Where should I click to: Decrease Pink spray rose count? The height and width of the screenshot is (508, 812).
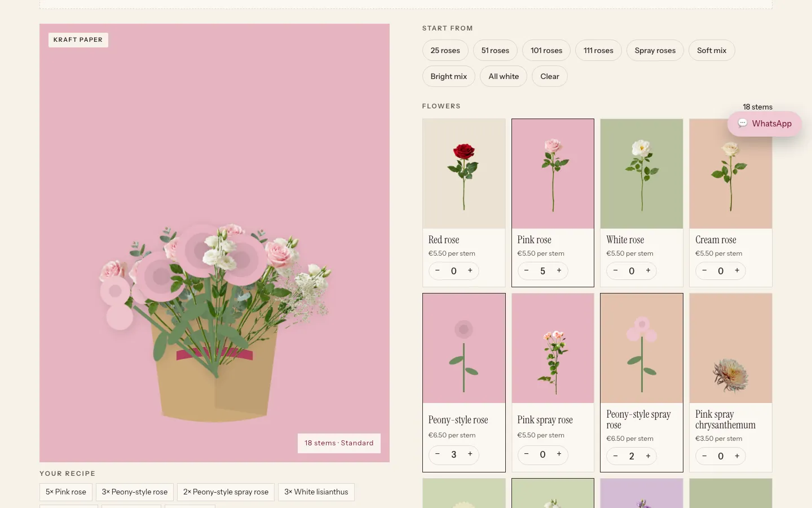527,454
